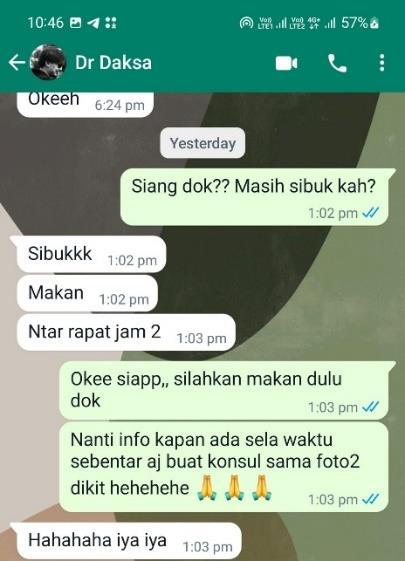Select the 'Siang dok?? Masih sibuk kah?' message
The image size is (405, 561).
tap(254, 197)
